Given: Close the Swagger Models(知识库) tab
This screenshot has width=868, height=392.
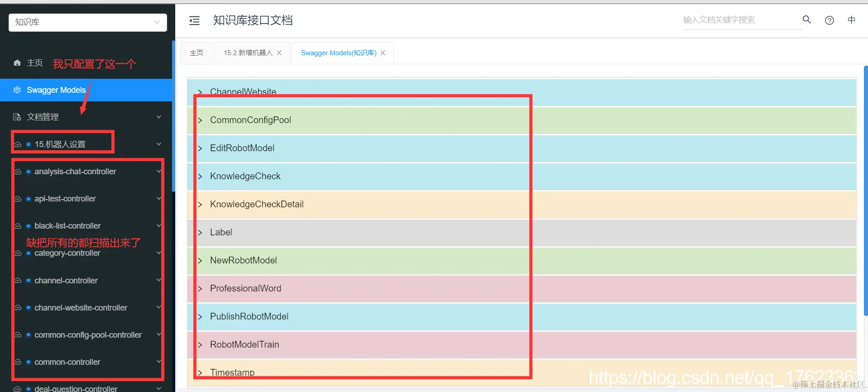Looking at the screenshot, I should click(x=383, y=53).
